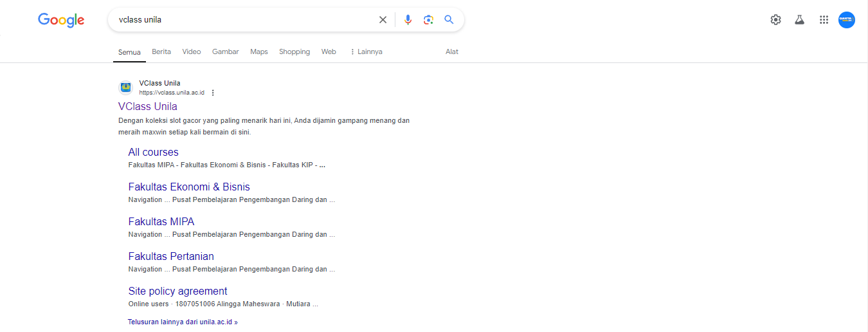Image resolution: width=868 pixels, height=332 pixels.
Task: Open the VClass Unila result title
Action: tap(148, 106)
